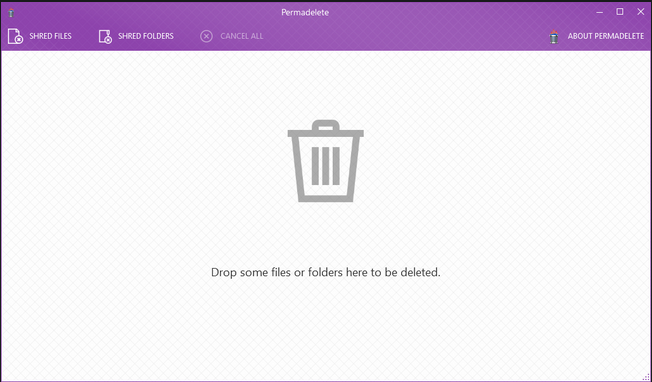652x382 pixels.
Task: Open ABOUT PERMADELETE label
Action: [606, 36]
